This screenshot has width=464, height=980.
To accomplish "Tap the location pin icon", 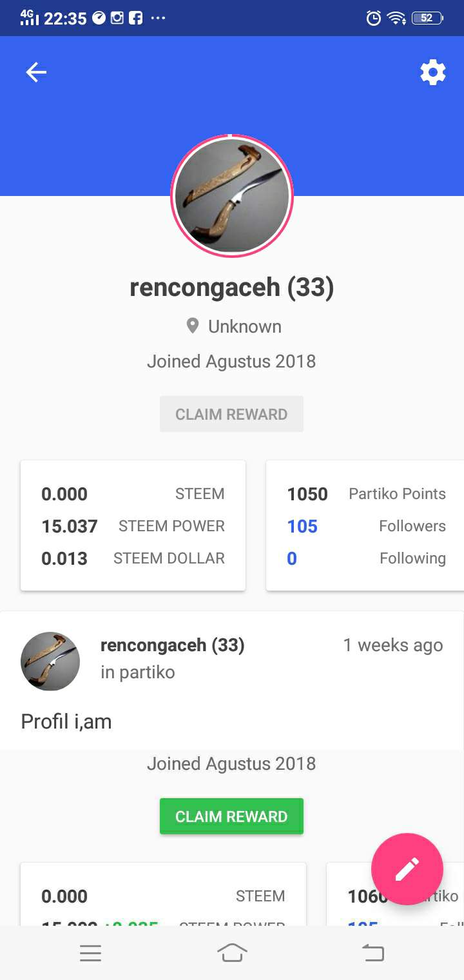I will (192, 326).
